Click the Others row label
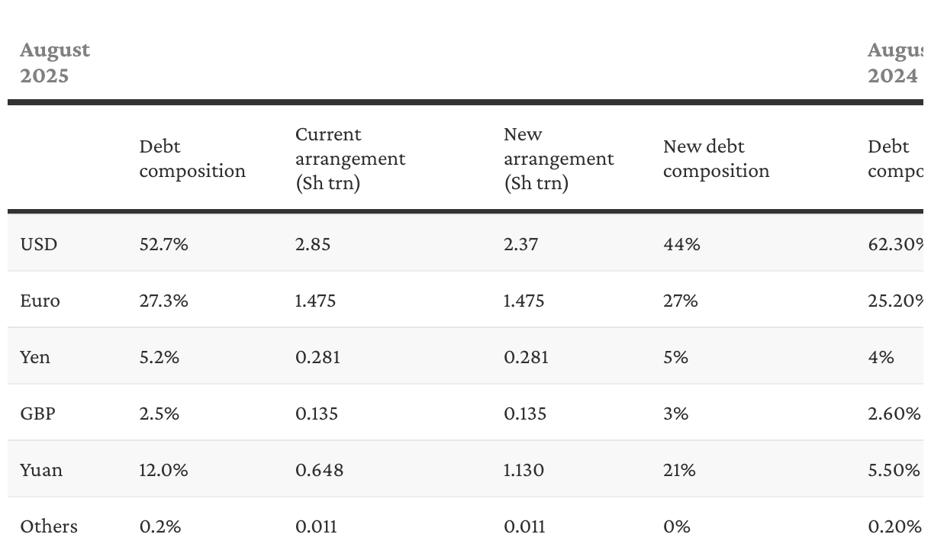This screenshot has width=931, height=560. pos(49,526)
